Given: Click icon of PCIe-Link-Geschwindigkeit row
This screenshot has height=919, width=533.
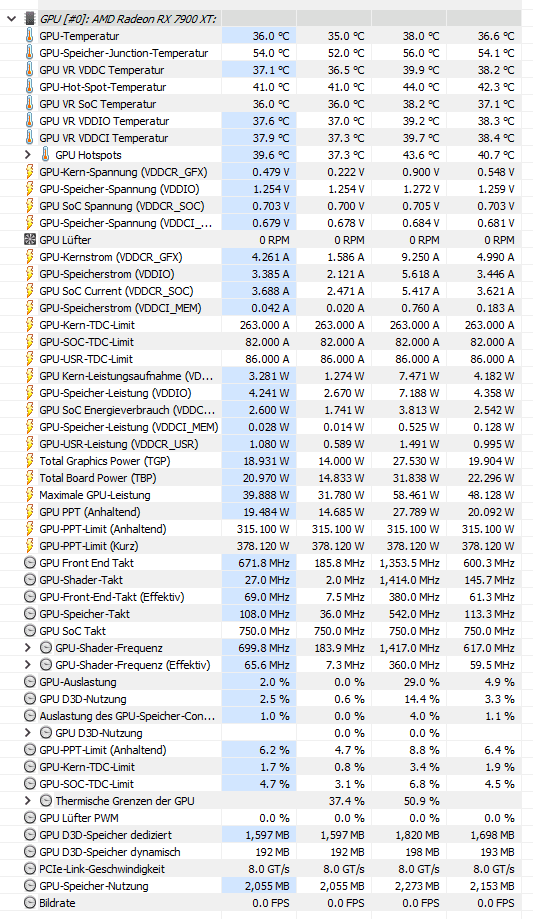Looking at the screenshot, I should pyautogui.click(x=29, y=869).
